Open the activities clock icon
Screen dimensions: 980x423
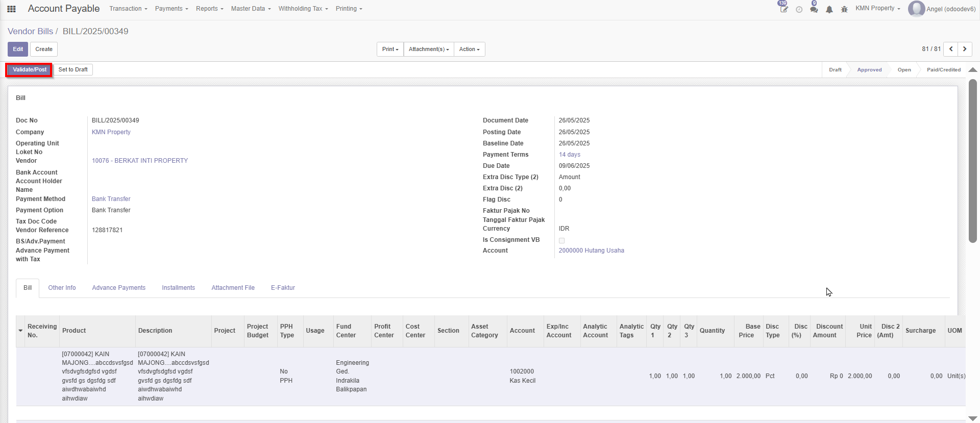click(799, 9)
